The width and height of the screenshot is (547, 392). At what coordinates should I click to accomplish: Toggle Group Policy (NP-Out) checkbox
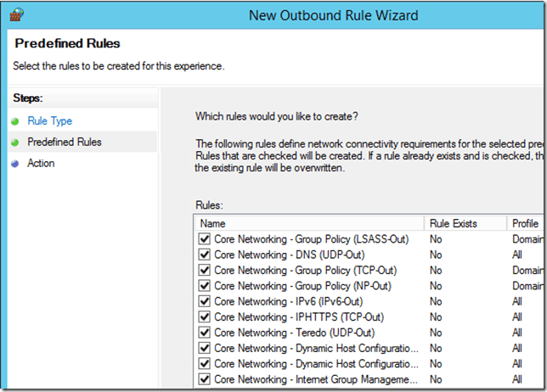(204, 286)
